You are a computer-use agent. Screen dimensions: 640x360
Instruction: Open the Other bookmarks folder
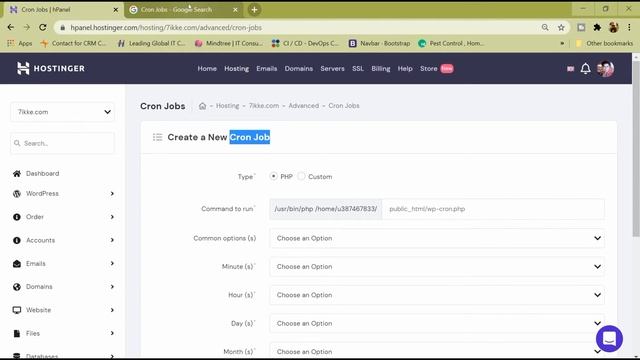(604, 43)
